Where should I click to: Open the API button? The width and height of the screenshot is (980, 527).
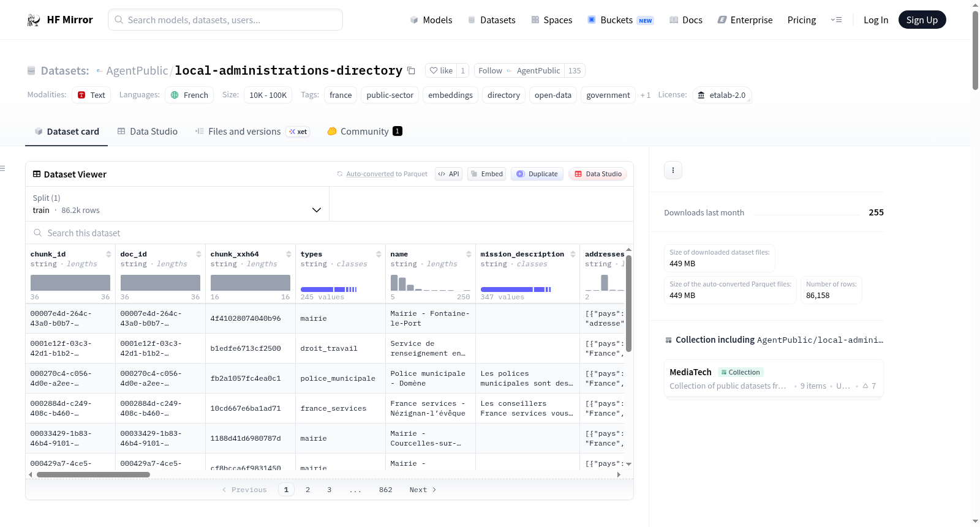(448, 174)
